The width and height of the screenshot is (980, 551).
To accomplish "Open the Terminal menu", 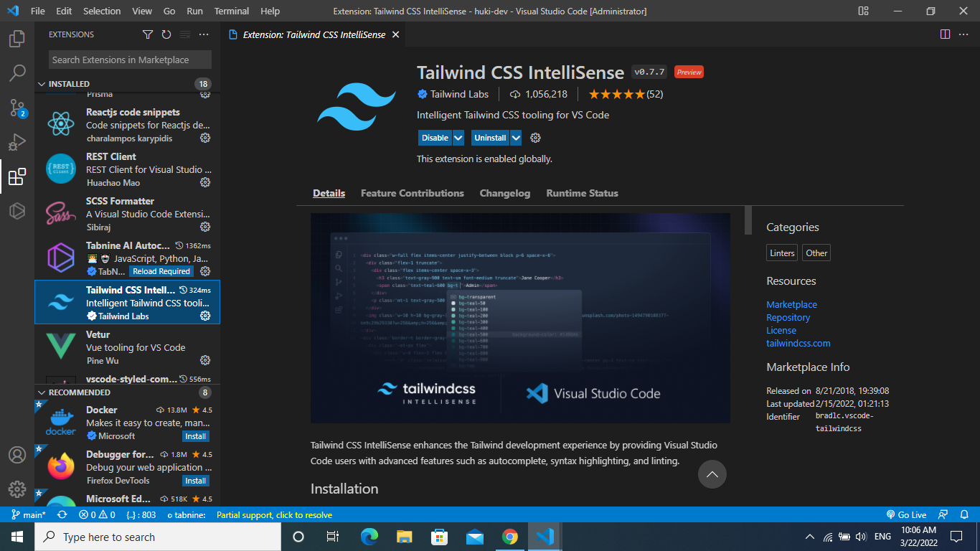I will (x=232, y=11).
